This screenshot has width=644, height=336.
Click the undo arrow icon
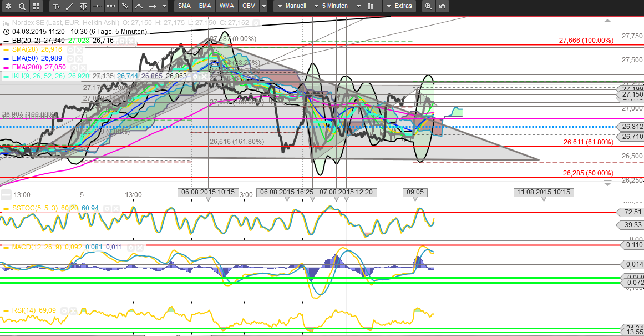pos(442,7)
